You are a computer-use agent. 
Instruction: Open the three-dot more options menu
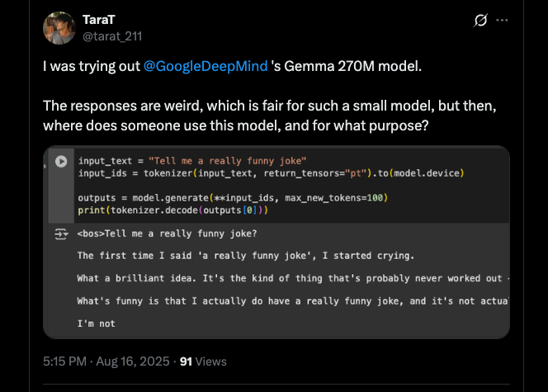[x=503, y=20]
